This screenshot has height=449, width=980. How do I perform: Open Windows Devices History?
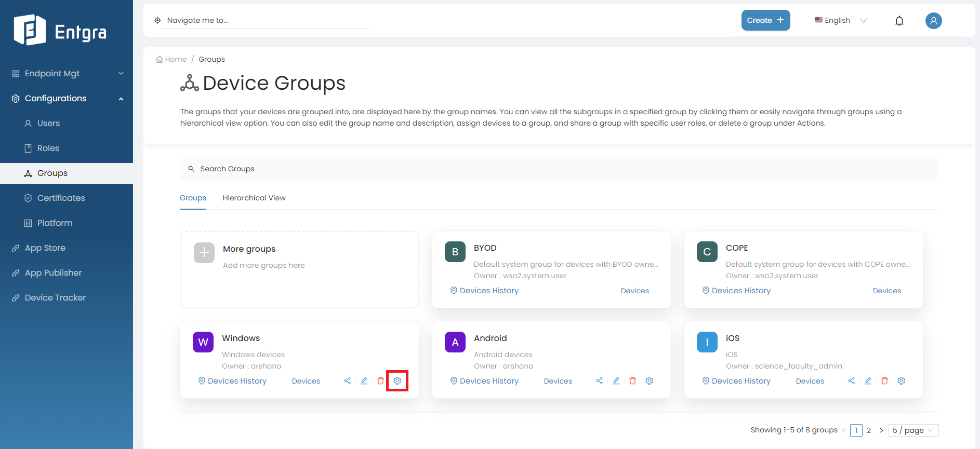click(x=232, y=381)
